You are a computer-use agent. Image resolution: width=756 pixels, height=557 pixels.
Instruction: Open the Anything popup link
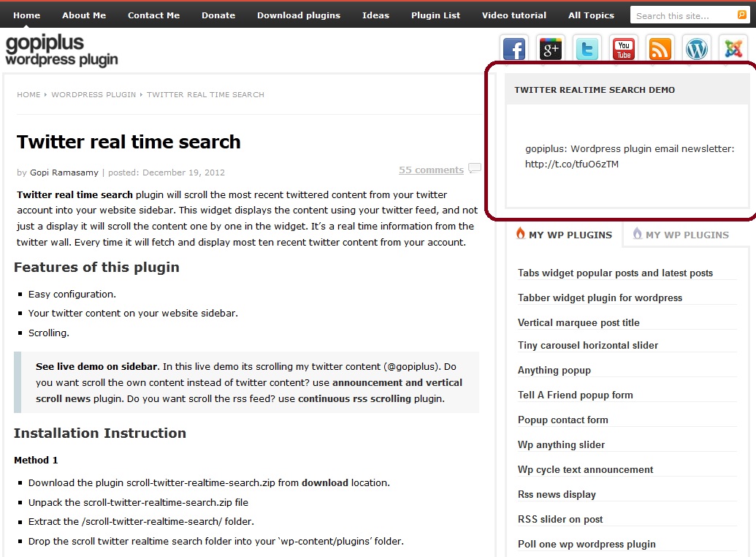click(554, 370)
